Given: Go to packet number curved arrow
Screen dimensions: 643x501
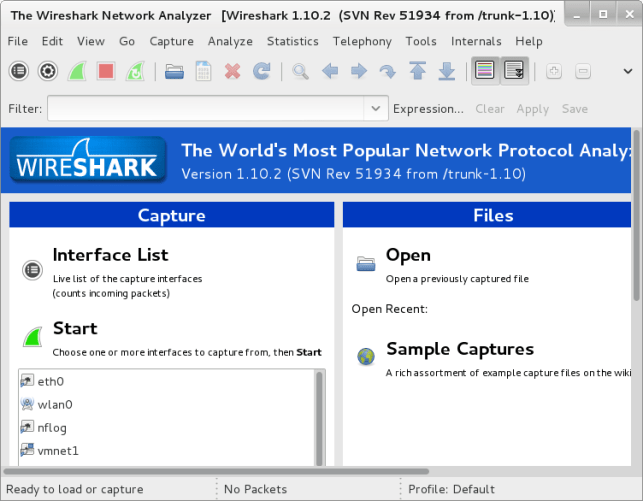Looking at the screenshot, I should pyautogui.click(x=388, y=71).
